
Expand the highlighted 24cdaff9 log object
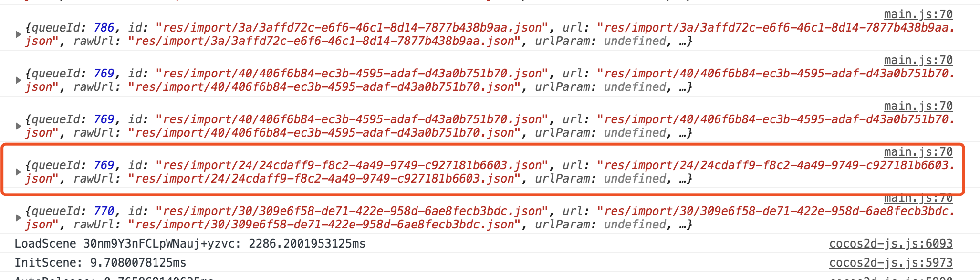point(19,172)
